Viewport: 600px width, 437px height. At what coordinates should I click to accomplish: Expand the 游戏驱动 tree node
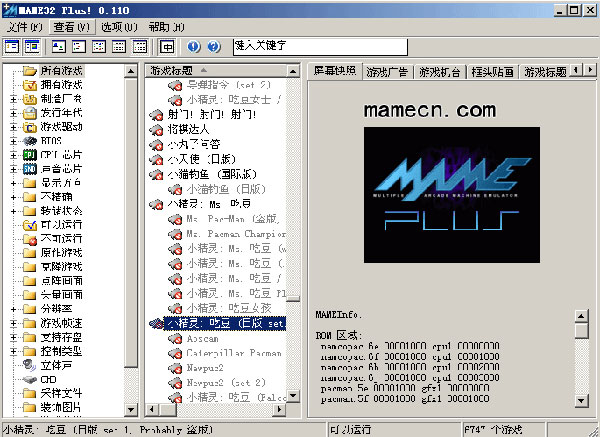pyautogui.click(x=13, y=127)
